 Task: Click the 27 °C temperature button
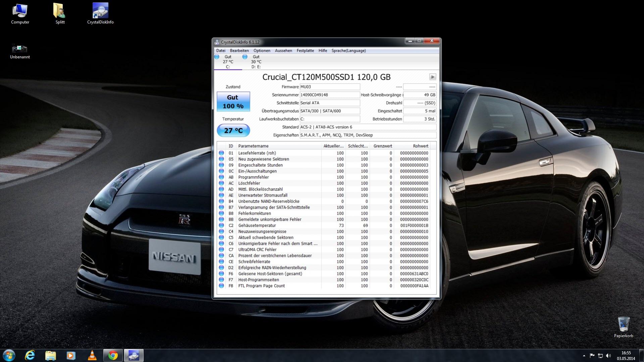(x=233, y=131)
